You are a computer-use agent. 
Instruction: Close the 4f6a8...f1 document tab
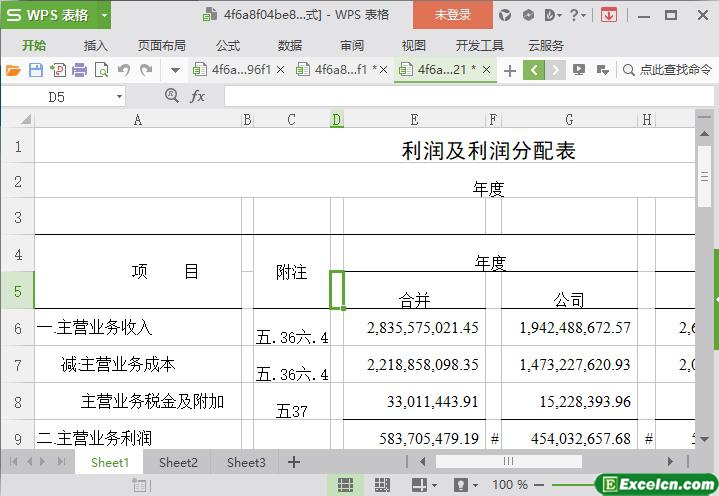click(383, 70)
